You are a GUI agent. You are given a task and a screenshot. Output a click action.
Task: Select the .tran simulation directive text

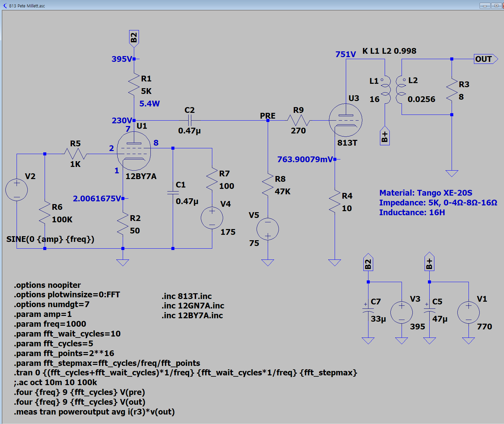[x=185, y=373]
